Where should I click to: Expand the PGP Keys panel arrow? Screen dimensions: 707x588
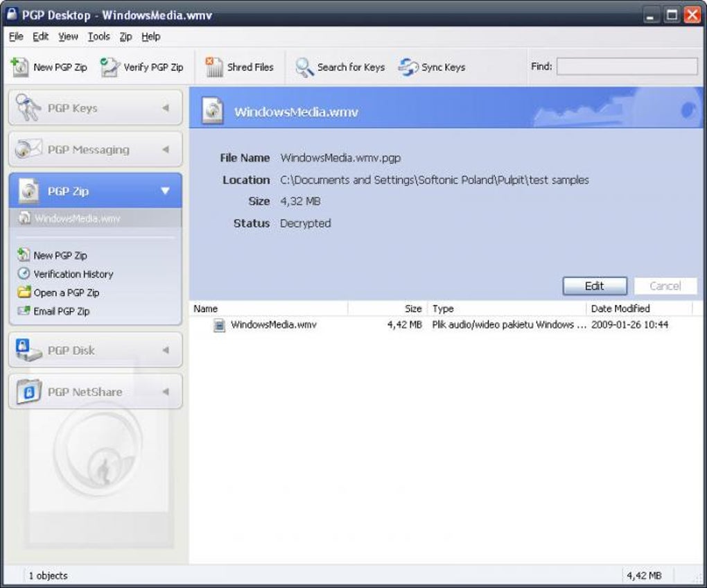point(166,107)
